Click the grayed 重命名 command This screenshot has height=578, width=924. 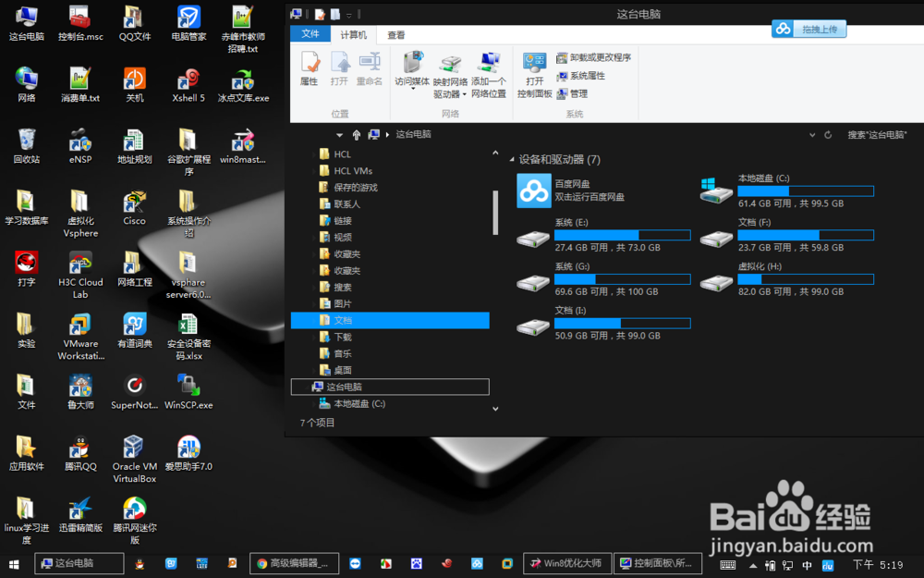(x=372, y=68)
